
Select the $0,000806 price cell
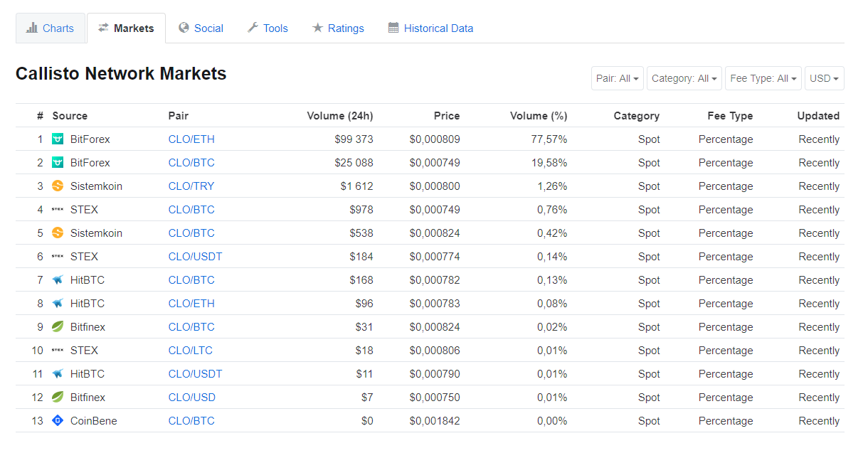pyautogui.click(x=435, y=351)
